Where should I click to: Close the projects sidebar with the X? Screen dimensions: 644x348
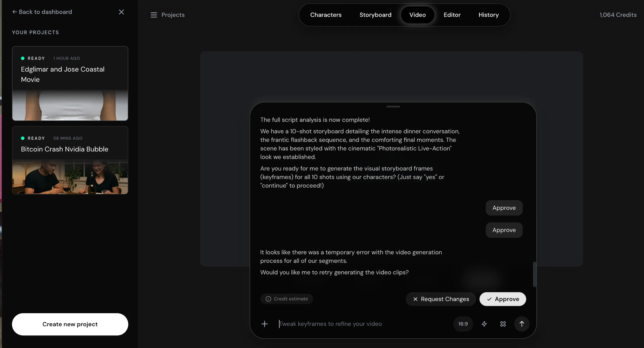pyautogui.click(x=121, y=12)
